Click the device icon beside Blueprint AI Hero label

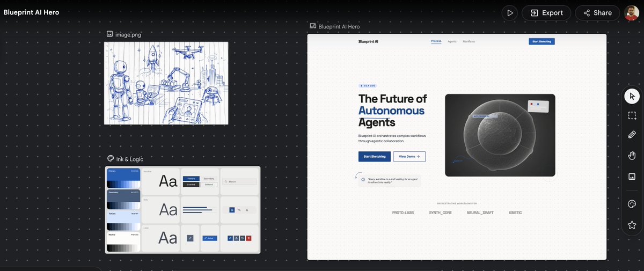(313, 26)
